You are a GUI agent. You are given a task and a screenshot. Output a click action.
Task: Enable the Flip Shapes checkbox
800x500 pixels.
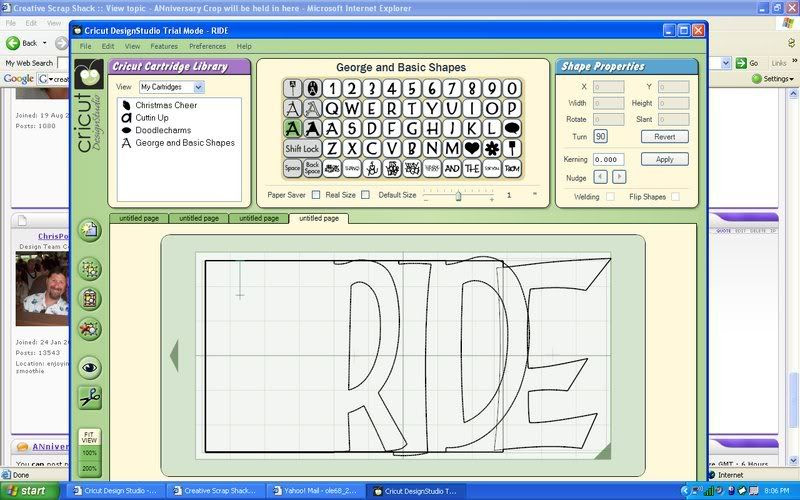pyautogui.click(x=676, y=196)
